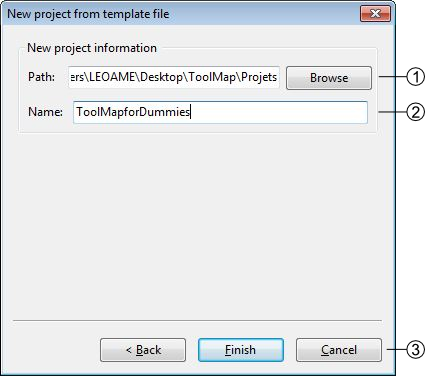This screenshot has width=425, height=376.
Task: Go back with the < Back button
Action: [143, 350]
